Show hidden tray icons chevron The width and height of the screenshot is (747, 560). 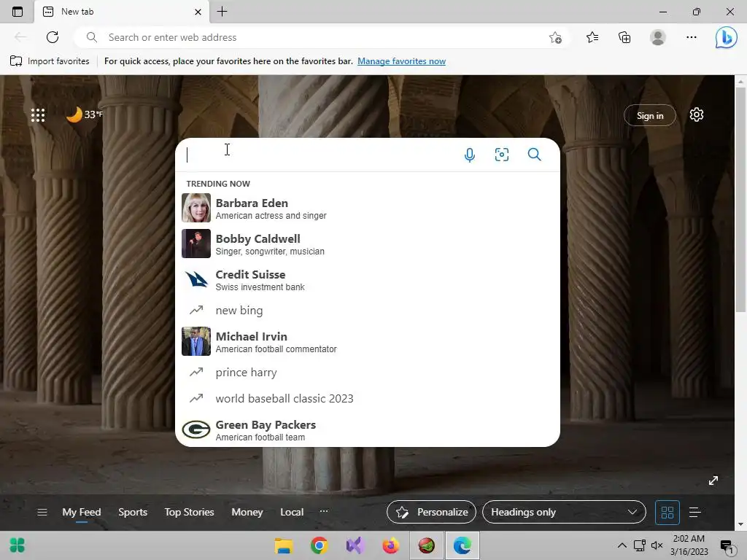click(x=622, y=545)
